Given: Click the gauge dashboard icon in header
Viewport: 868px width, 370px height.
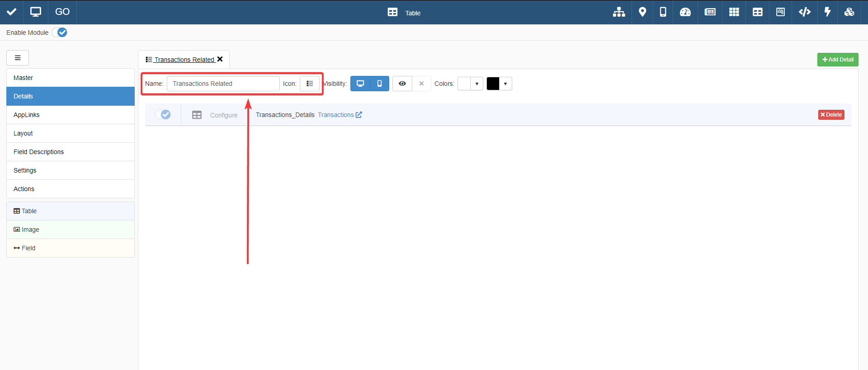Looking at the screenshot, I should pos(685,12).
